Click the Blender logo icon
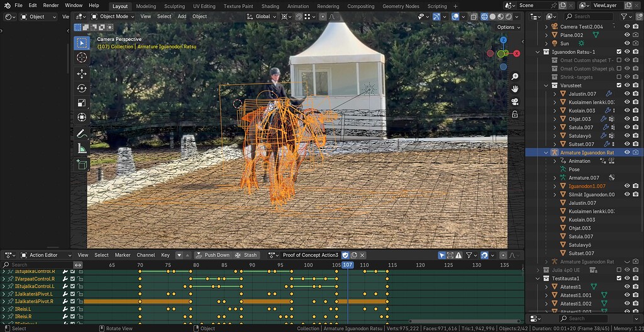Image resolution: width=644 pixels, height=332 pixels. (8, 5)
